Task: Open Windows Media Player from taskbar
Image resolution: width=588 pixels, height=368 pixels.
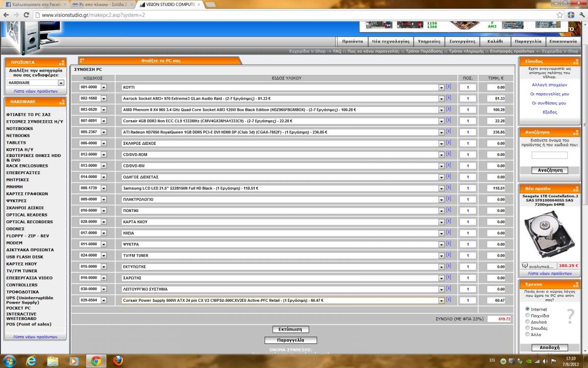Action: click(74, 361)
